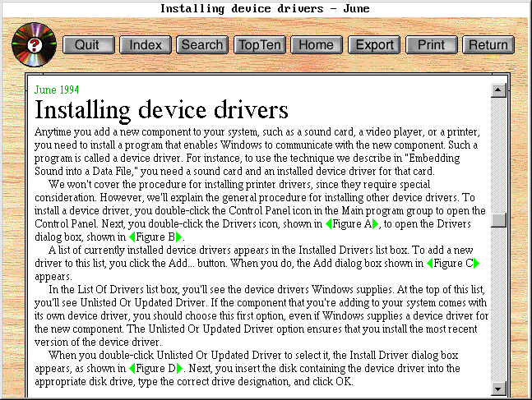Screen dimensions: 532x400
Task: Click the Search button
Action: tap(202, 45)
